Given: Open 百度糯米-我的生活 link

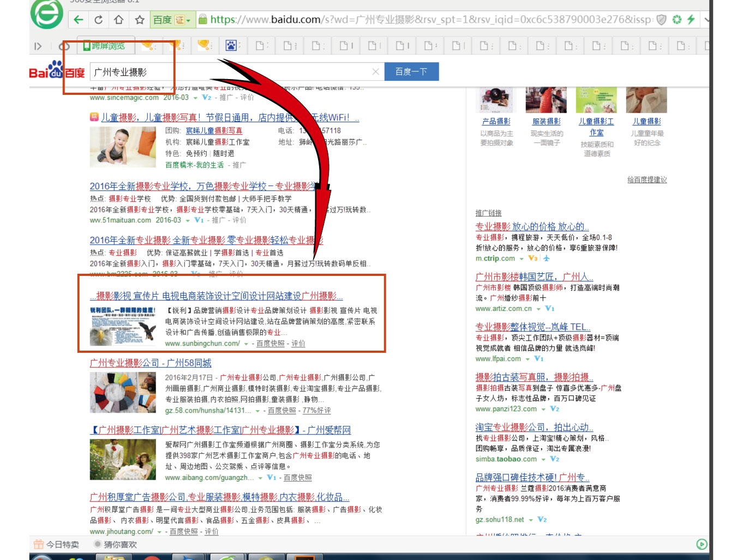Looking at the screenshot, I should pos(195,165).
